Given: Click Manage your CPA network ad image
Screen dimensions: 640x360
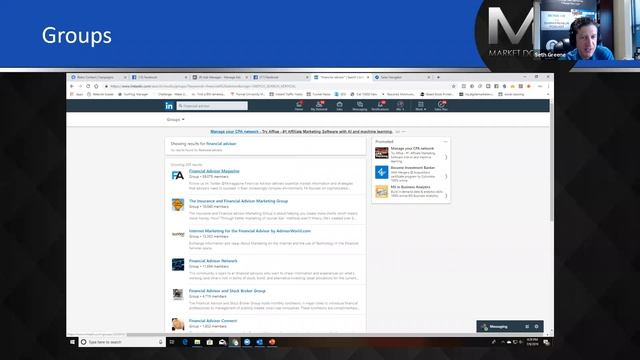Looking at the screenshot, I should click(382, 153).
